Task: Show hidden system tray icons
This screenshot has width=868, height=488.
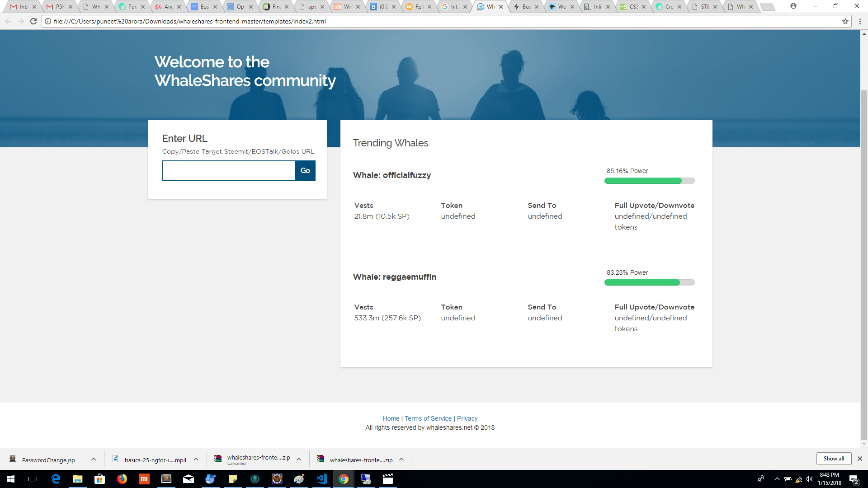Action: 777,479
